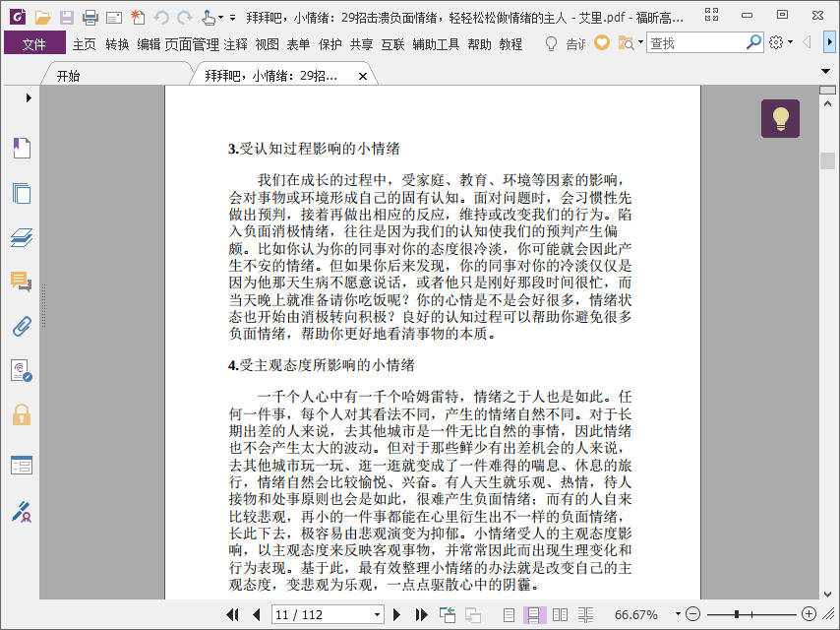Open the page thumbnails panel icon
The height and width of the screenshot is (630, 840).
coord(22,193)
